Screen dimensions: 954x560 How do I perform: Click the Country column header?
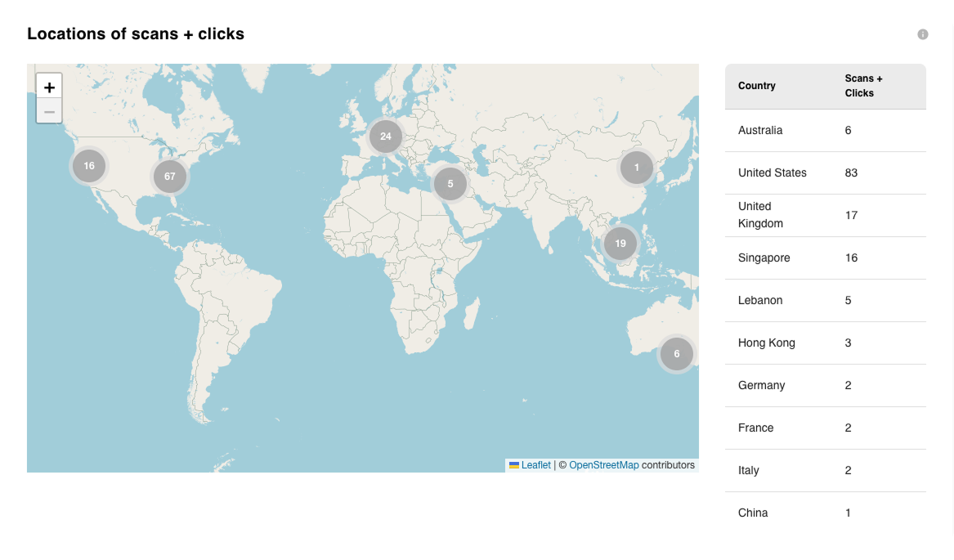coord(756,86)
